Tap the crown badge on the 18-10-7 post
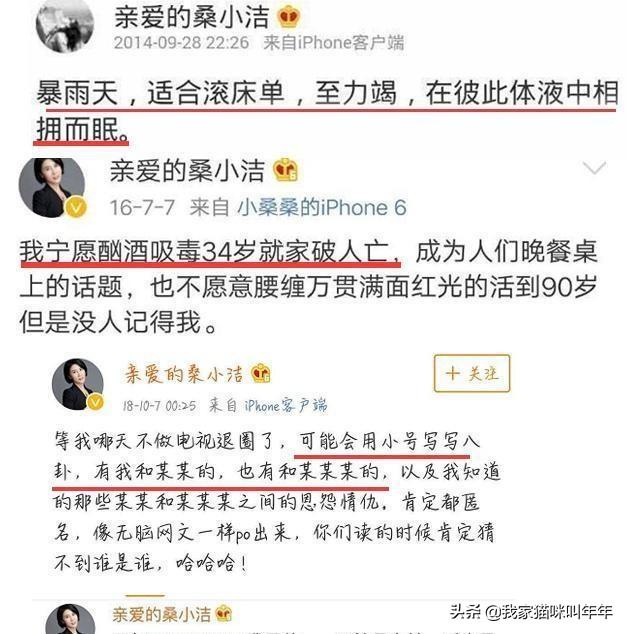 [261, 373]
